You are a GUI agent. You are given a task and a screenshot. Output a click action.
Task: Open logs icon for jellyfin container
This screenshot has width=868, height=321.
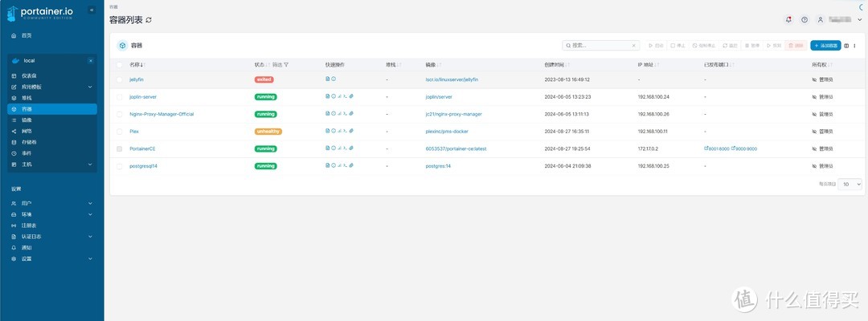[328, 79]
